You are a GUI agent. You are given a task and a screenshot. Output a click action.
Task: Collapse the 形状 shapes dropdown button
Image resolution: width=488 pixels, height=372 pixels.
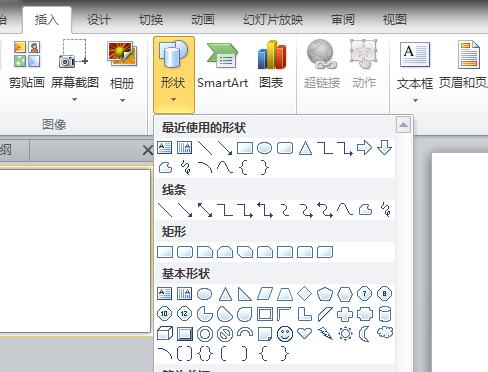[x=174, y=75]
